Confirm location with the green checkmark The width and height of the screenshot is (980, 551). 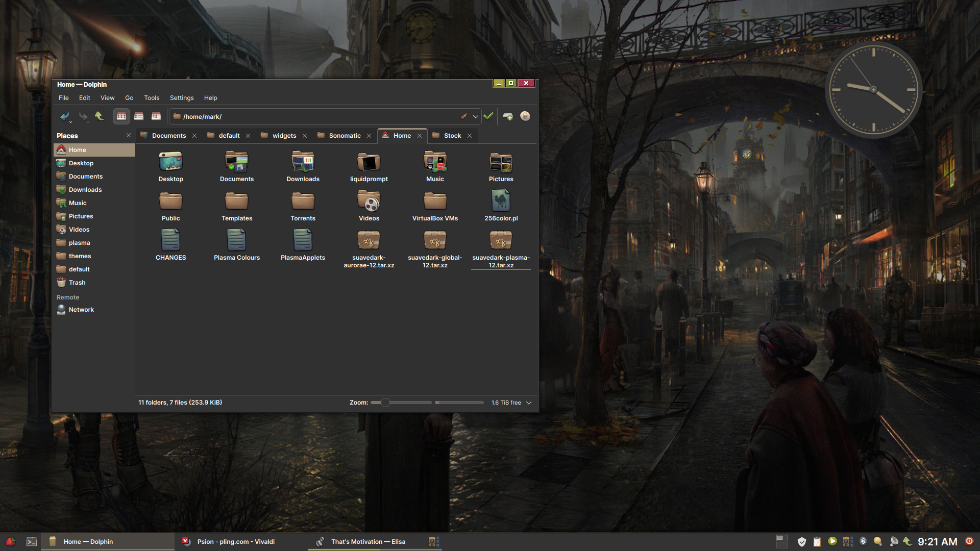point(488,116)
